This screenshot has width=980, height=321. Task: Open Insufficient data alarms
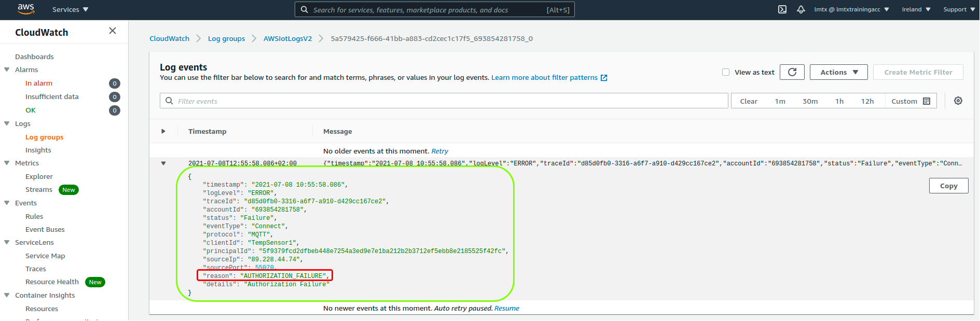pyautogui.click(x=52, y=96)
